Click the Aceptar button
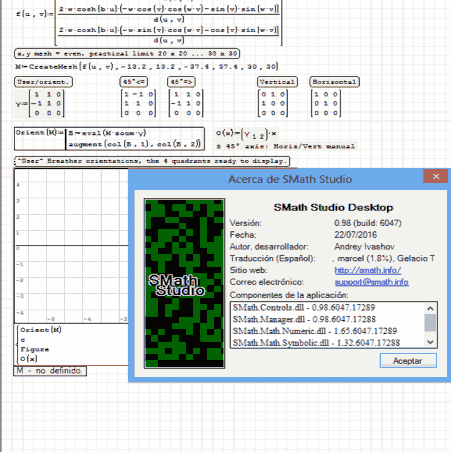The image size is (451, 452). pyautogui.click(x=408, y=361)
